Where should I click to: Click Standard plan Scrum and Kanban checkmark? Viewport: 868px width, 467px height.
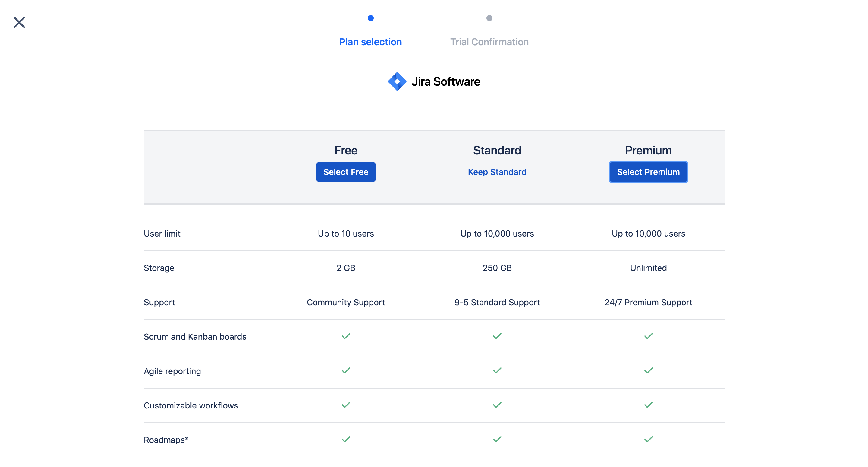[x=497, y=336]
